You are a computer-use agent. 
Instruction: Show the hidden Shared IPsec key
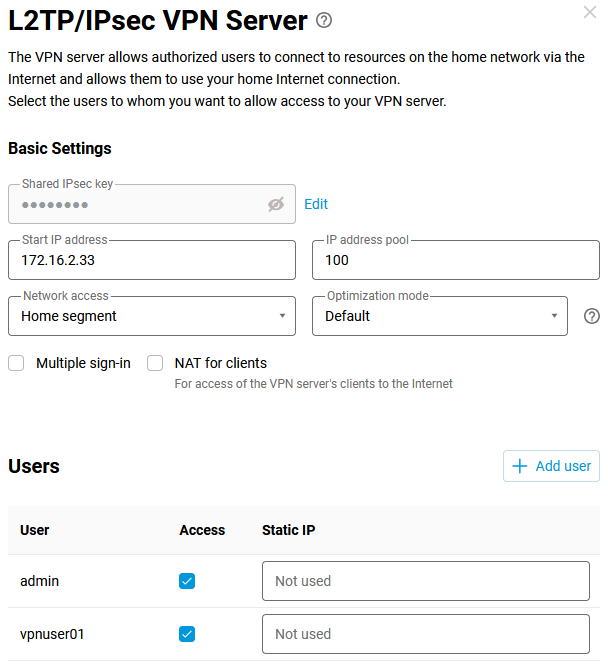pos(276,204)
